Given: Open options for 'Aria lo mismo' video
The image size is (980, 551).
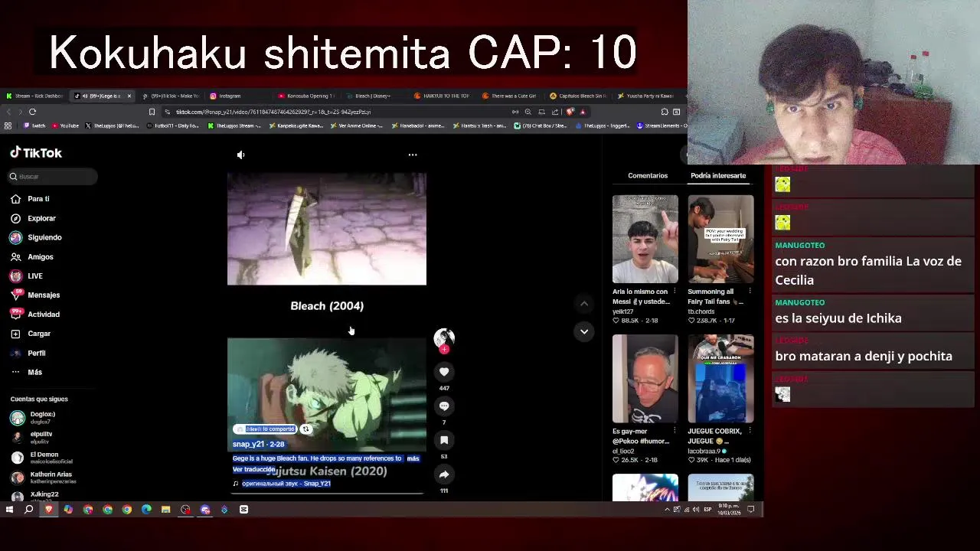Looking at the screenshot, I should [x=675, y=292].
